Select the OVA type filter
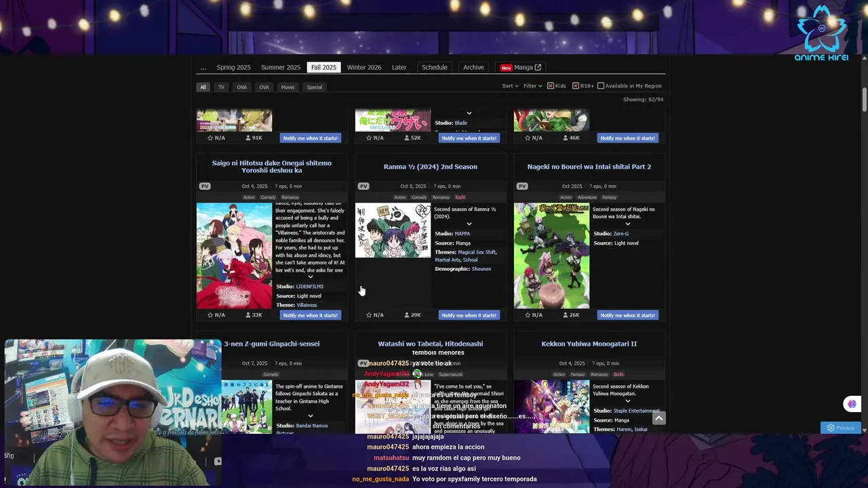 tap(264, 87)
